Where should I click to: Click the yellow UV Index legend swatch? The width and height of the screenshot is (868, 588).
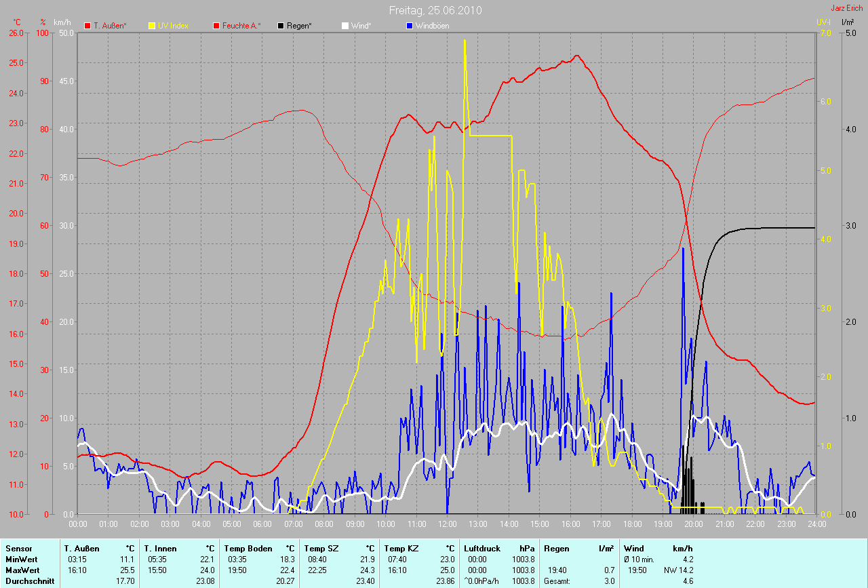point(152,26)
